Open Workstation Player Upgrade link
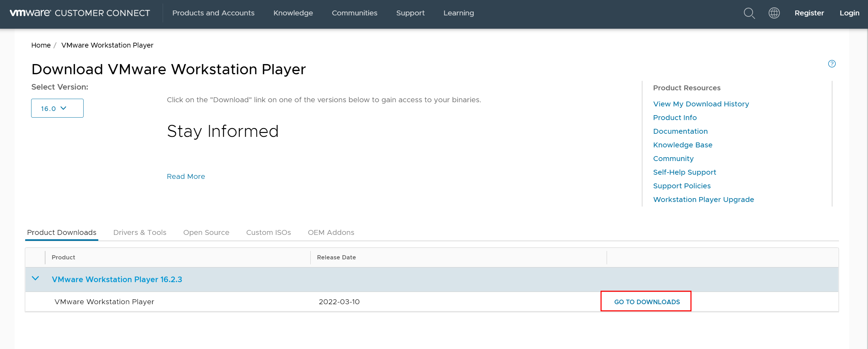Image resolution: width=868 pixels, height=349 pixels. 703,200
